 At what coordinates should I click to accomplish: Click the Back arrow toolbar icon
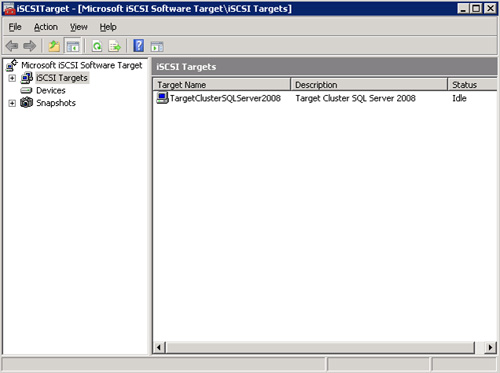pyautogui.click(x=12, y=46)
